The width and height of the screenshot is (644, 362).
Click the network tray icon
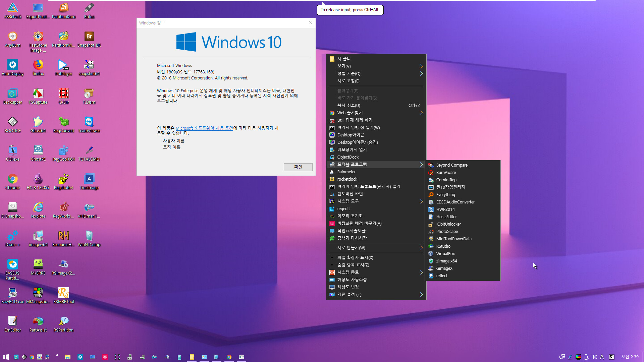click(562, 357)
